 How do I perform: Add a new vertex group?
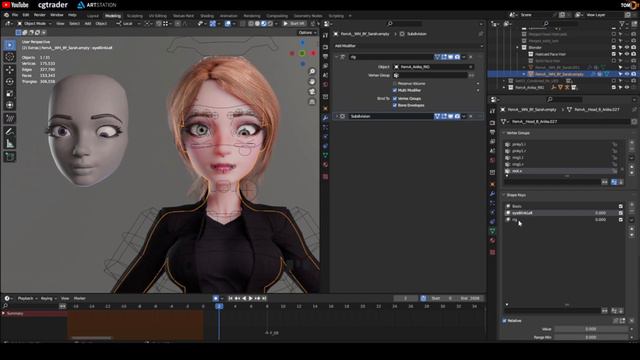[632, 143]
